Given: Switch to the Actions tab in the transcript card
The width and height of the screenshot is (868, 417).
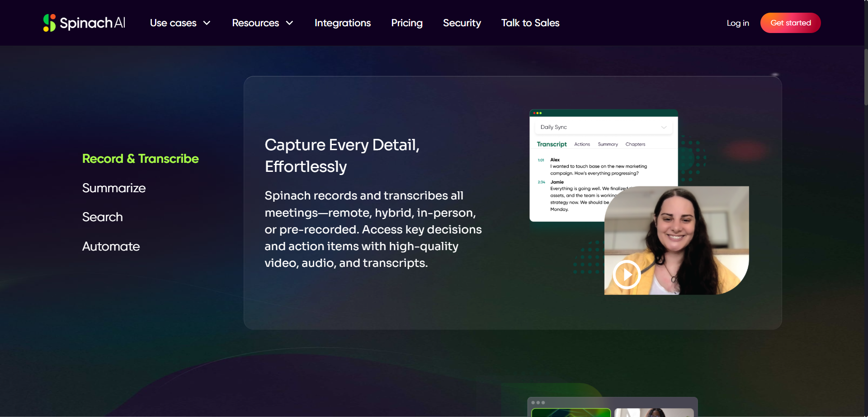Looking at the screenshot, I should [582, 144].
